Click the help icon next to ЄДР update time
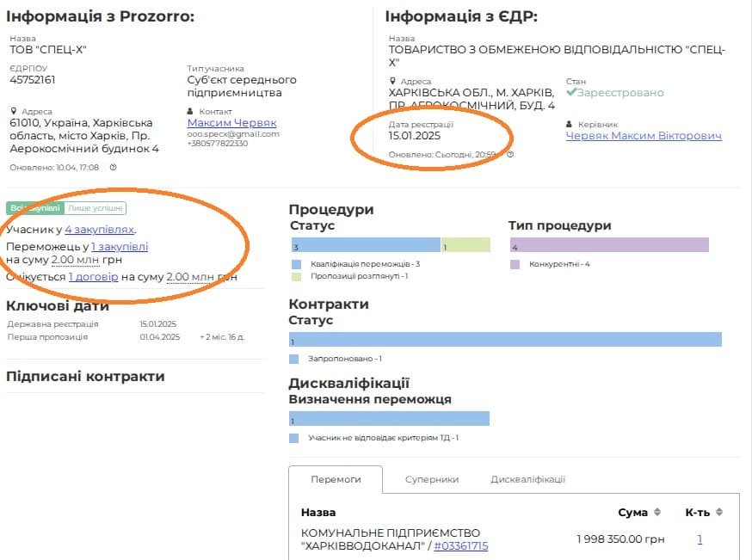 tap(510, 155)
